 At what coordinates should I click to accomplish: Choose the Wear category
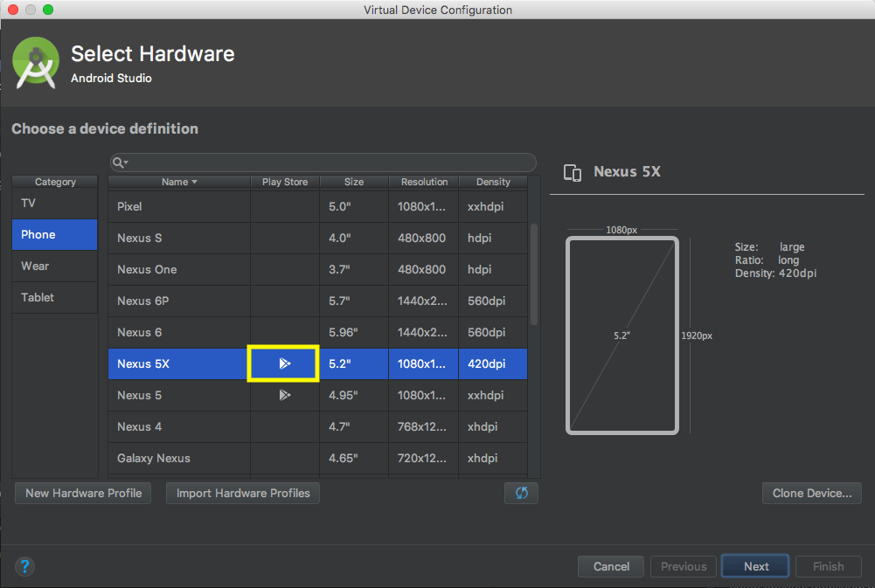point(54,266)
